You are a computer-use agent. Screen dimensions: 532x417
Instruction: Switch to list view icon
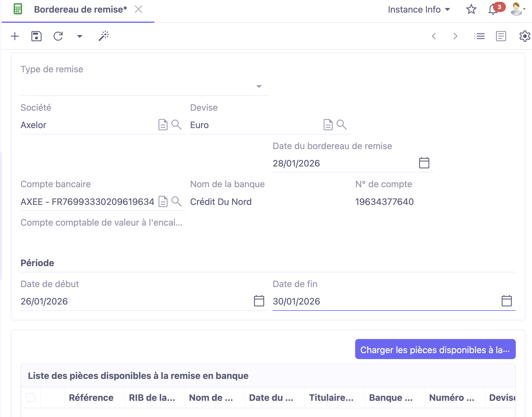(x=479, y=36)
